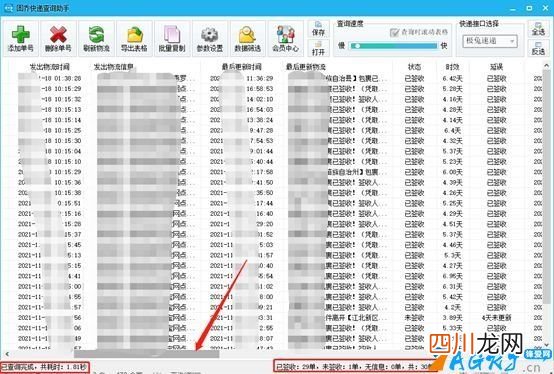Click the app icon in title bar
Screen dimensions: 554x374
coord(8,7)
